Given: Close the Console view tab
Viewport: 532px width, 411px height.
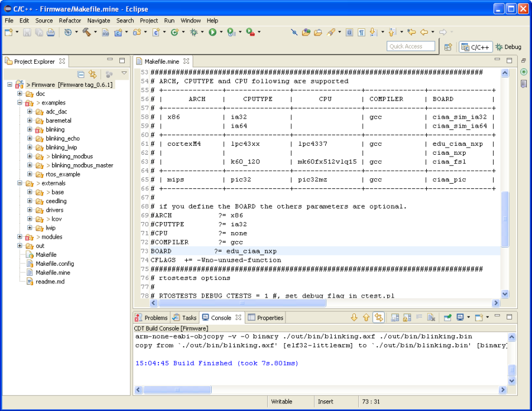Looking at the screenshot, I should click(239, 318).
